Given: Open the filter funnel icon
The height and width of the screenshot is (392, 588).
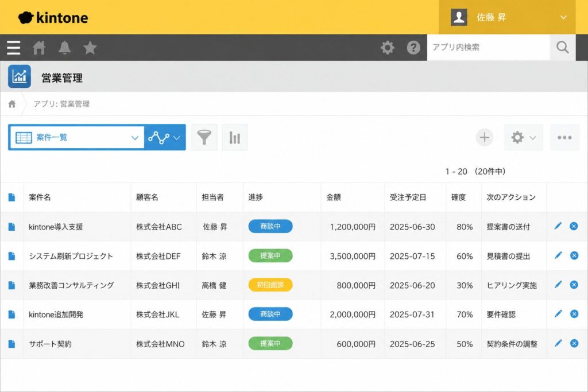Looking at the screenshot, I should (x=204, y=138).
